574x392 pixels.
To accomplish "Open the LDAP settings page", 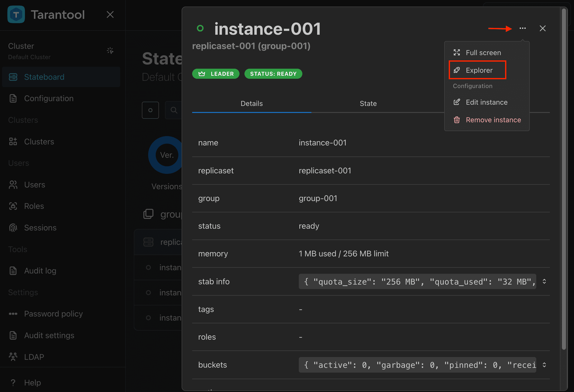I will click(61, 357).
